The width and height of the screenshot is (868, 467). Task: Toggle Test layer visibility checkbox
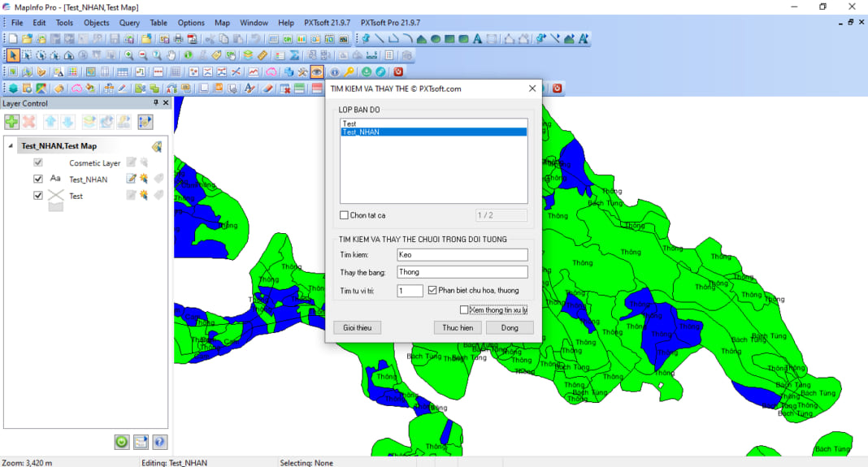click(x=37, y=195)
